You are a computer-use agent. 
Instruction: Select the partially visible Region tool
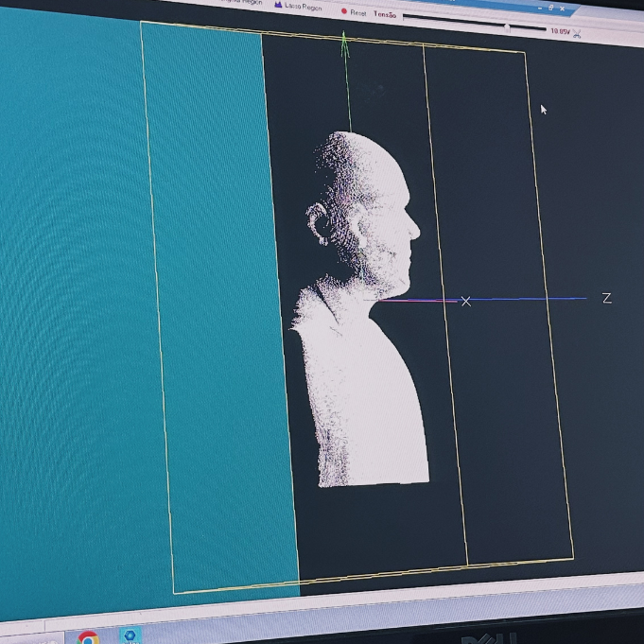(241, 3)
